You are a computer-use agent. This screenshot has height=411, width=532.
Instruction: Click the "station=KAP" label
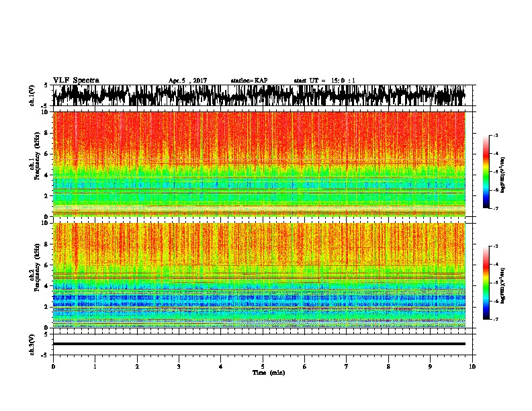click(249, 81)
